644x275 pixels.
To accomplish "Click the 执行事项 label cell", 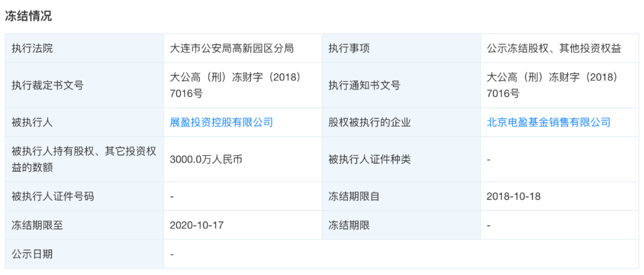I will (x=349, y=48).
